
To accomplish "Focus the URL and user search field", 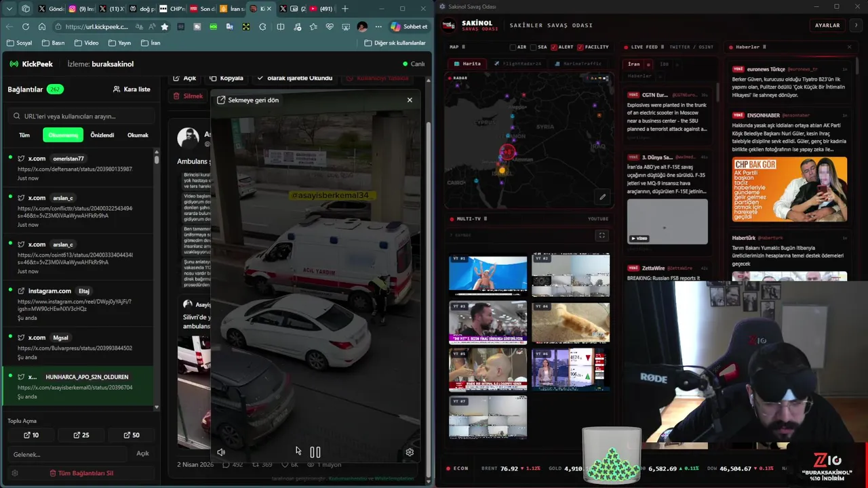I will pyautogui.click(x=81, y=116).
